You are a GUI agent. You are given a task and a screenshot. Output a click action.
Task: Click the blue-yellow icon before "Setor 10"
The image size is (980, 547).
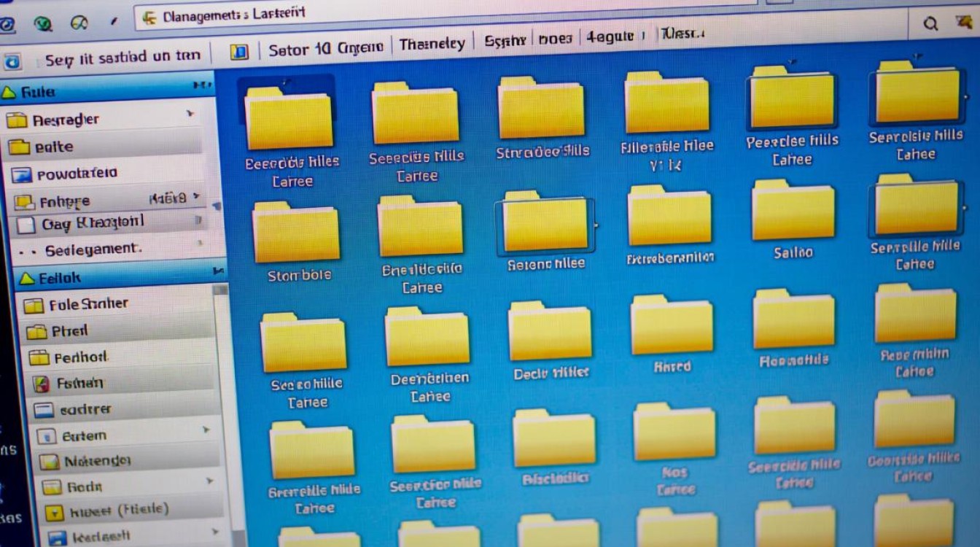click(x=239, y=51)
